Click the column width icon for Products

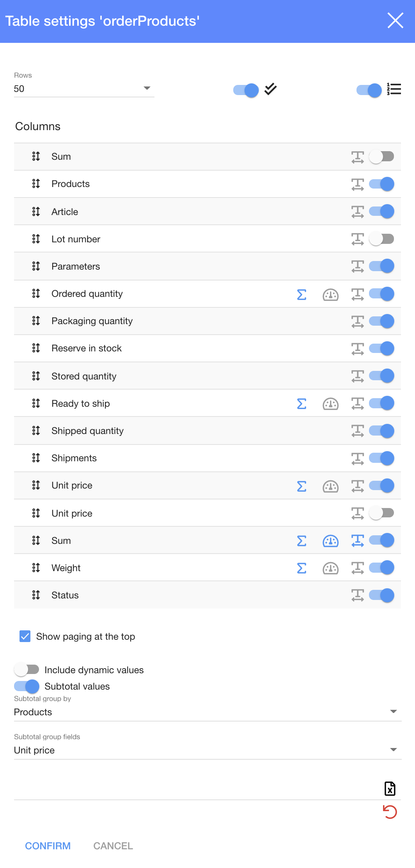pos(357,184)
